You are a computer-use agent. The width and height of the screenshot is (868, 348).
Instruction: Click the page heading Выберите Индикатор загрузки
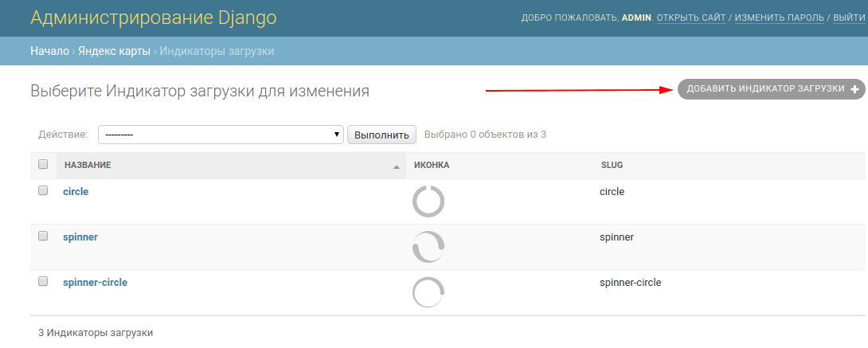click(x=200, y=92)
